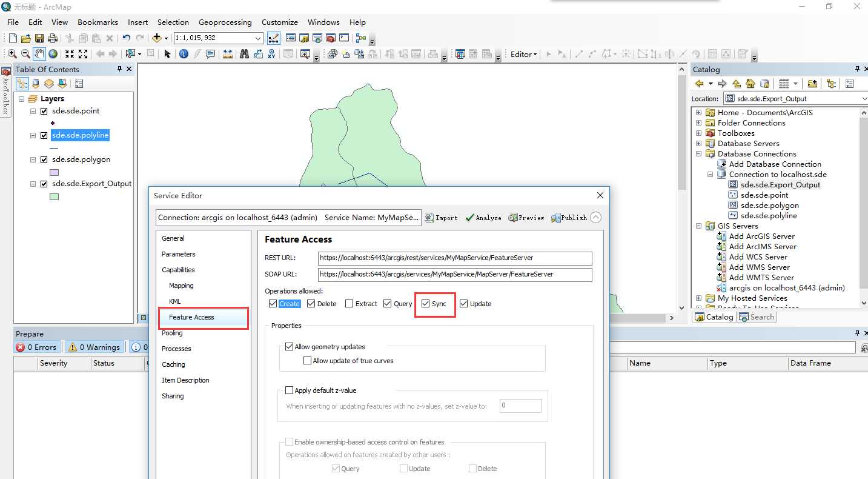
Task: Select the Caching page in Service Editor
Action: 173,364
